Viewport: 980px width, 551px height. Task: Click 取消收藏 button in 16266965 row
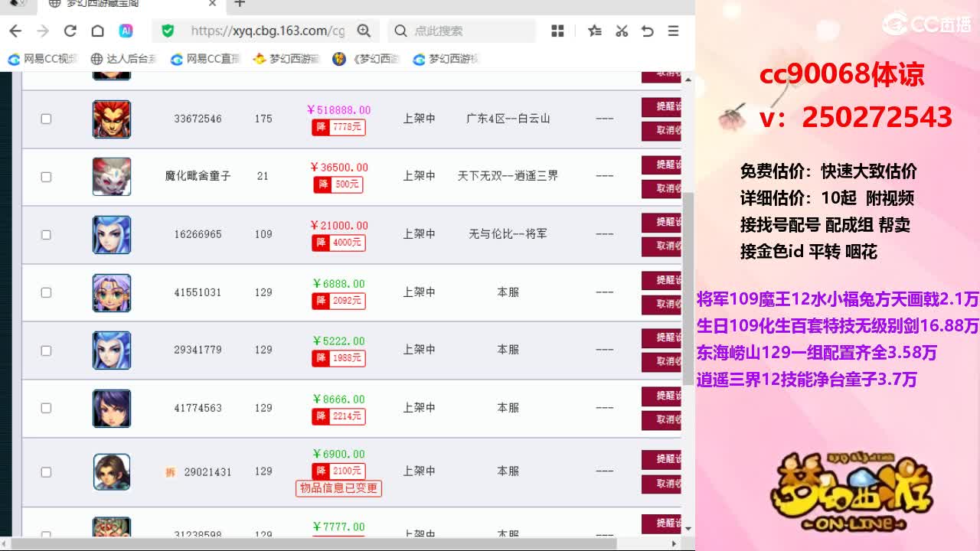[661, 246]
